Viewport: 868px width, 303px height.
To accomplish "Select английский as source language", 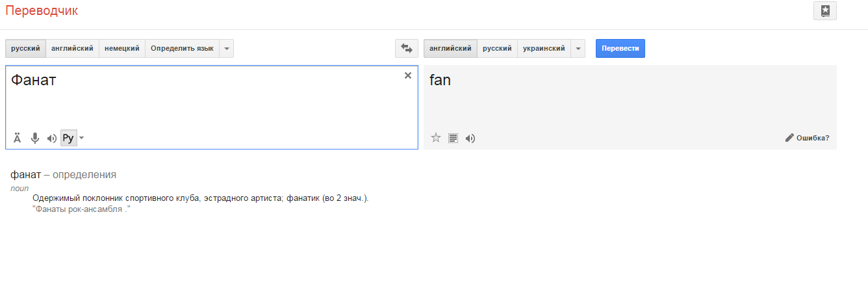I will (72, 48).
